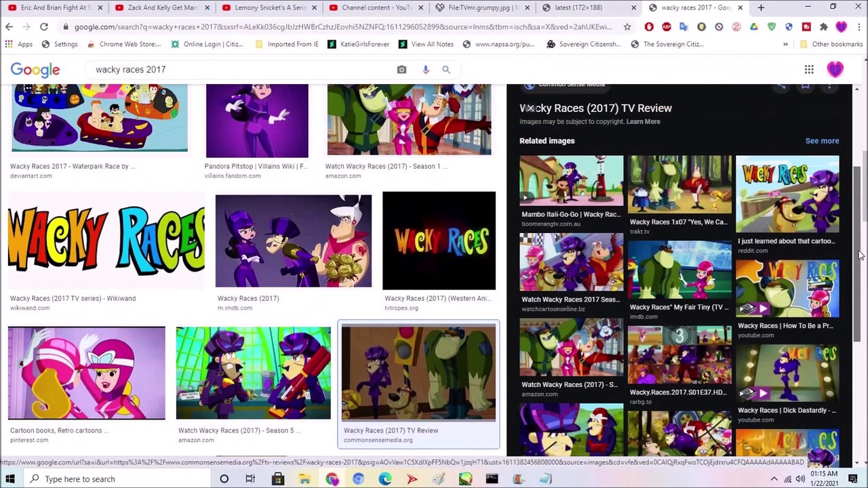Open the Wacky Races (2017) IMDb thumbnail
Screen dimensions: 868x488
click(294, 241)
